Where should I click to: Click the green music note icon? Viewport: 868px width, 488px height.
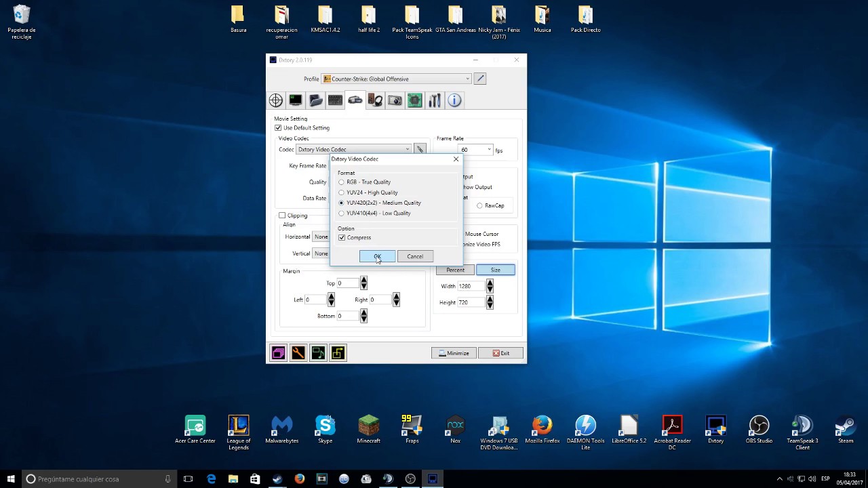318,352
